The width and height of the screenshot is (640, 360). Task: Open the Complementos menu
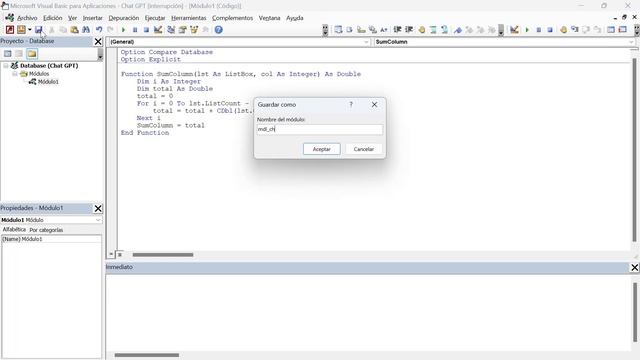tap(232, 18)
